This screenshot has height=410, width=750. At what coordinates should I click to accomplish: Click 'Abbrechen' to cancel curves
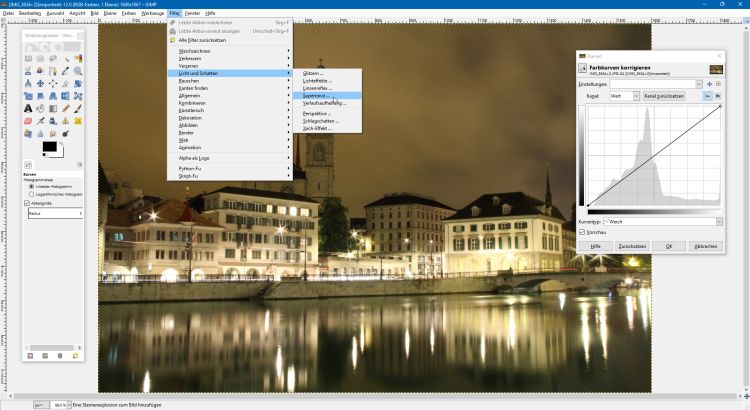(704, 245)
